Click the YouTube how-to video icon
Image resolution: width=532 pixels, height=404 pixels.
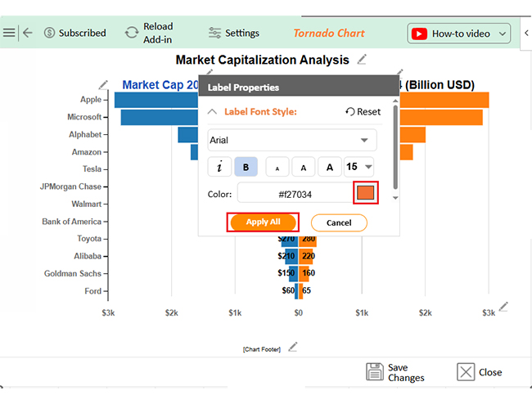(419, 34)
